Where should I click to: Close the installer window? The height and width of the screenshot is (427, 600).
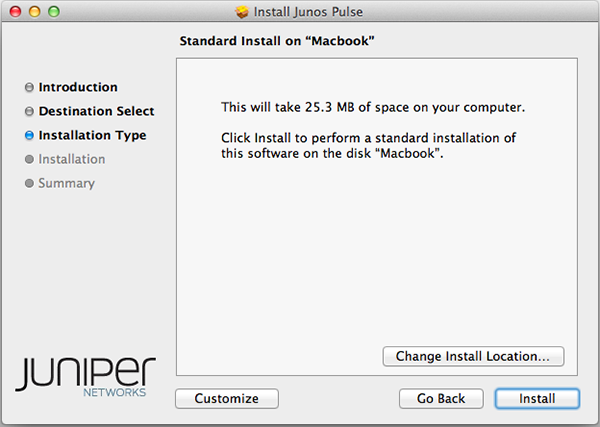13,12
